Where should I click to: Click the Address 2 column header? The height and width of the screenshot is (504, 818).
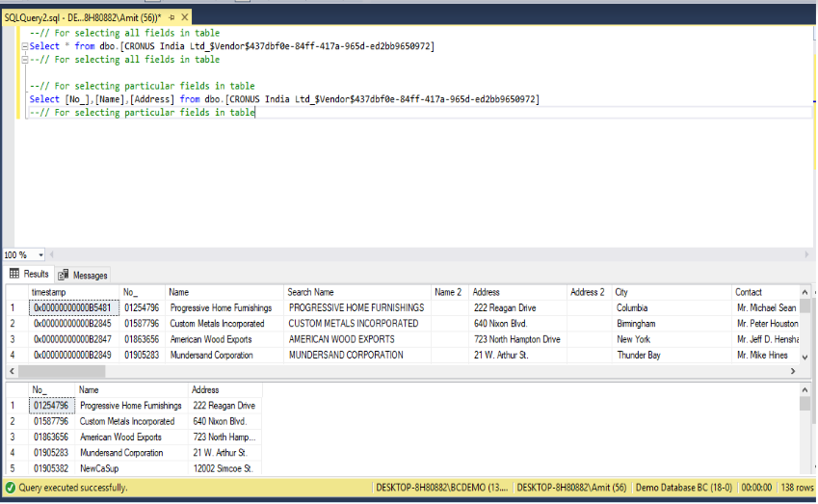(x=589, y=292)
